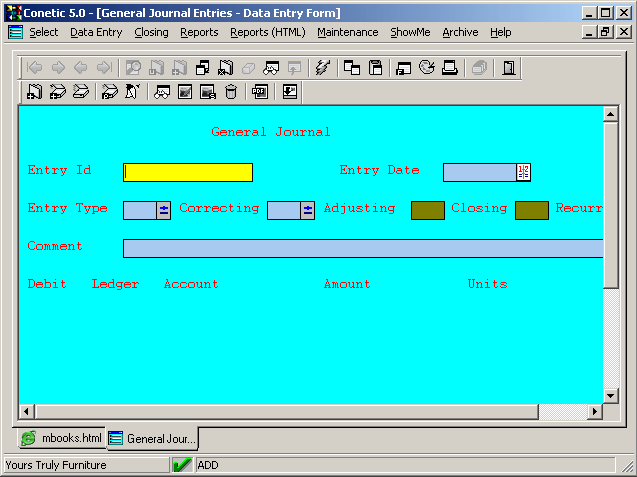Click the lightning bolt toolbar icon
The width and height of the screenshot is (637, 477).
[x=321, y=68]
